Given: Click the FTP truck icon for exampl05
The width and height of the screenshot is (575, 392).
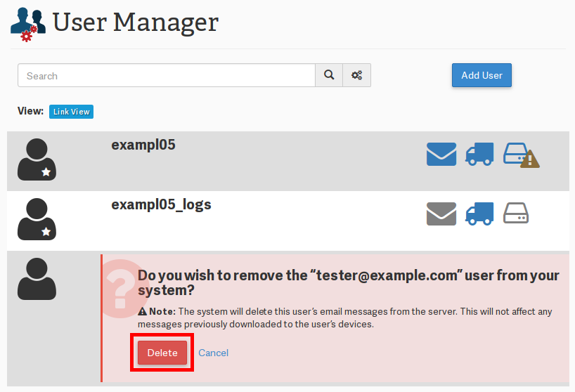Looking at the screenshot, I should pos(479,155).
